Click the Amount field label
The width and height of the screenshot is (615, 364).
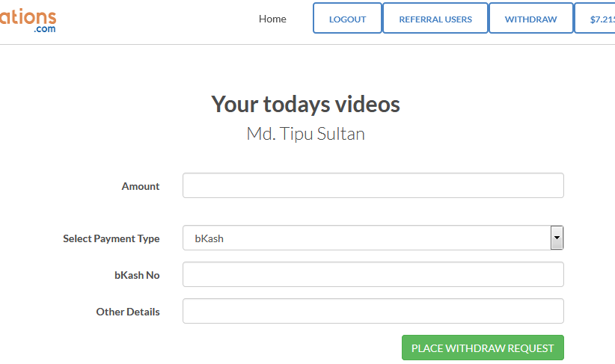pos(140,186)
